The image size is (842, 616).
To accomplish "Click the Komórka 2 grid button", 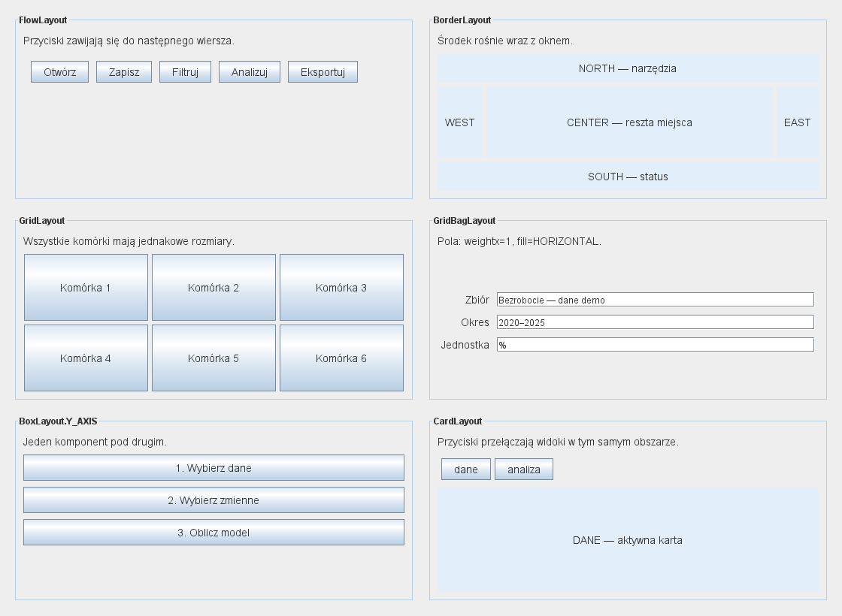I will tap(214, 288).
